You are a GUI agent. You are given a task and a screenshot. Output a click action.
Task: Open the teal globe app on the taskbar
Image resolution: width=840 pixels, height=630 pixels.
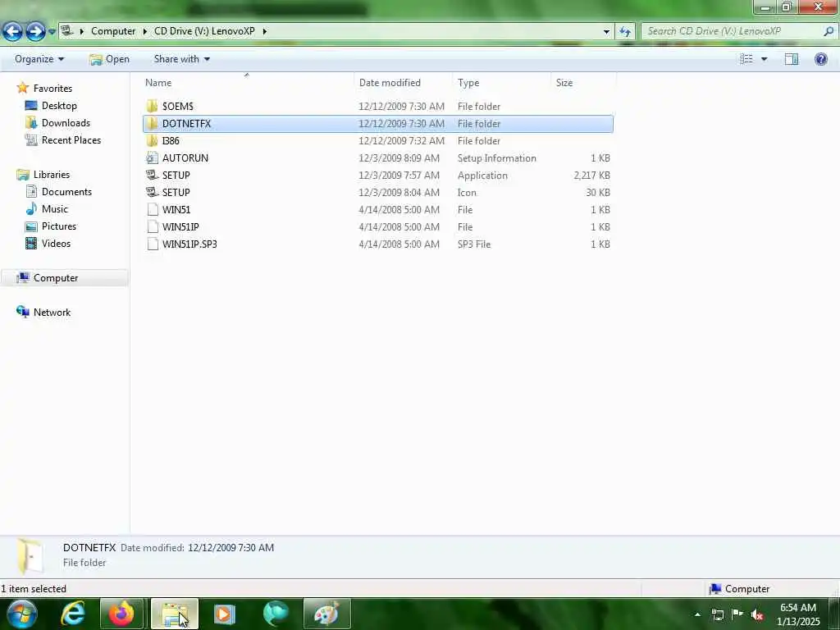276,614
